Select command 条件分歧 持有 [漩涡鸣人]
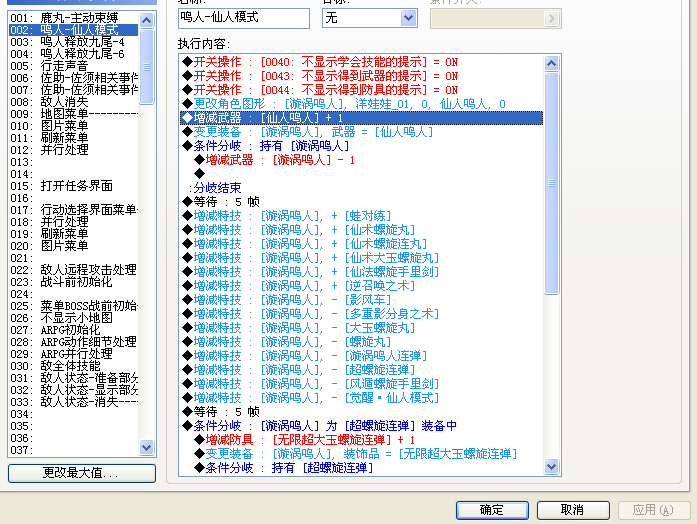Screen dimensions: 697x524 coord(361,146)
